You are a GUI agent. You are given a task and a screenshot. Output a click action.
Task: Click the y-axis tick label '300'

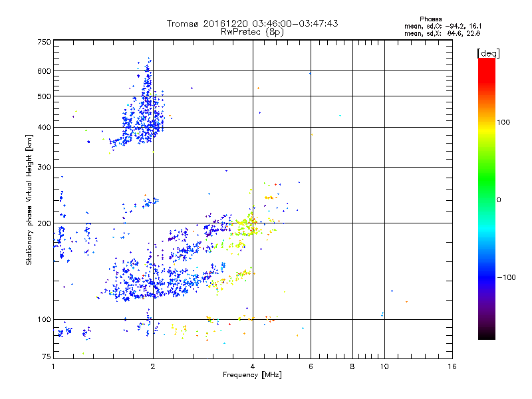[44, 167]
